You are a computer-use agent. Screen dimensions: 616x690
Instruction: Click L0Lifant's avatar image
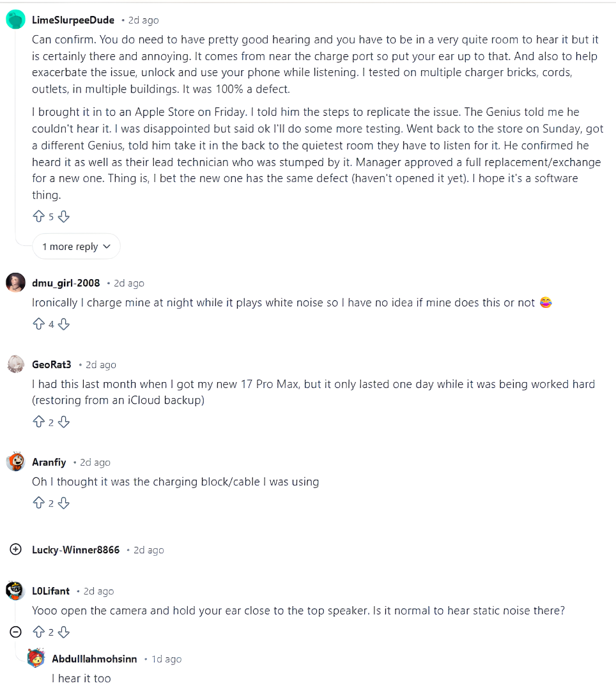pos(16,591)
